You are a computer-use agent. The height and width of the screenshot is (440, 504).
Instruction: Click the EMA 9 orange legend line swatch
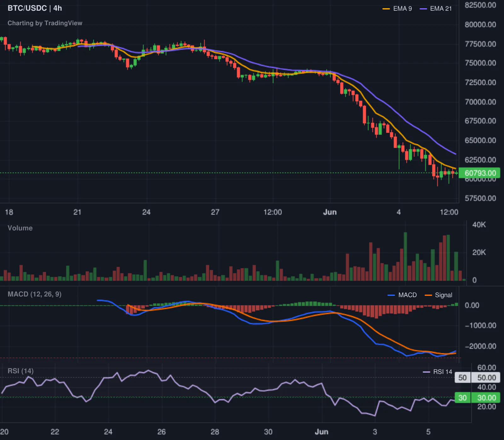pyautogui.click(x=386, y=9)
